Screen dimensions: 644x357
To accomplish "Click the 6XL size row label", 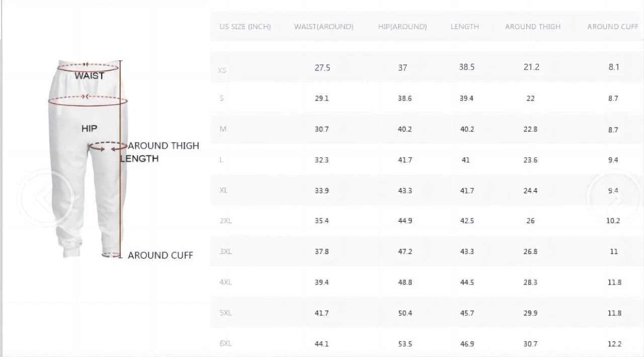I will click(225, 343).
